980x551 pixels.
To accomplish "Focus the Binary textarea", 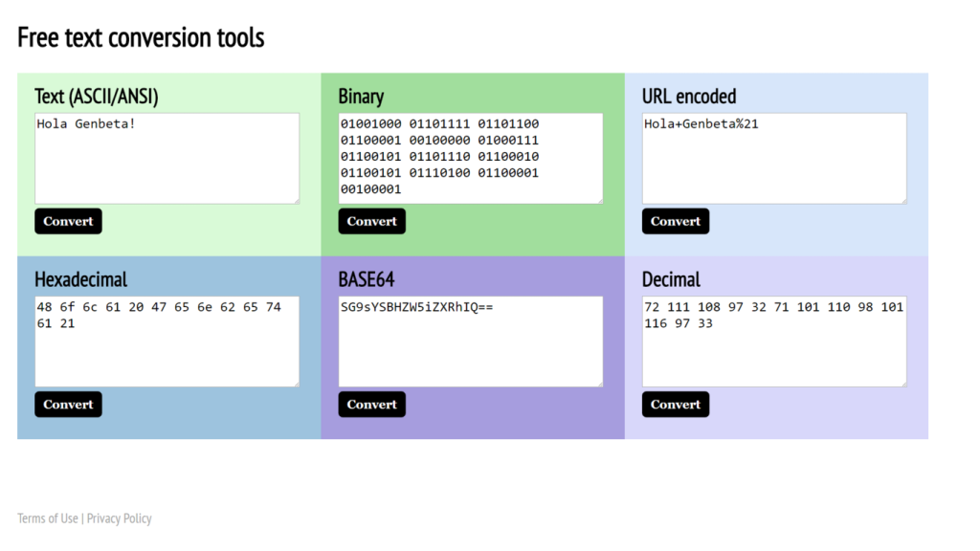I will [471, 158].
